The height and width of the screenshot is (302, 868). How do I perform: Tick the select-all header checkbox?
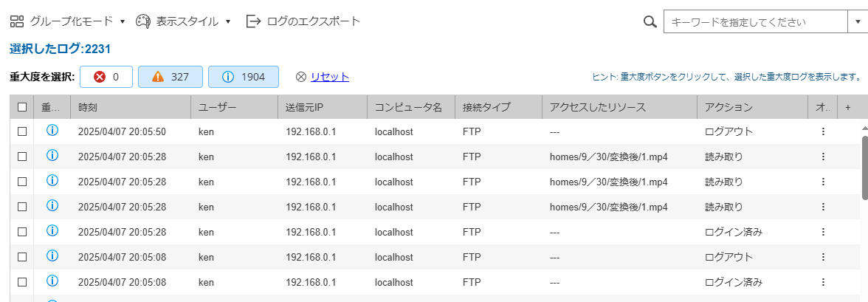point(22,108)
